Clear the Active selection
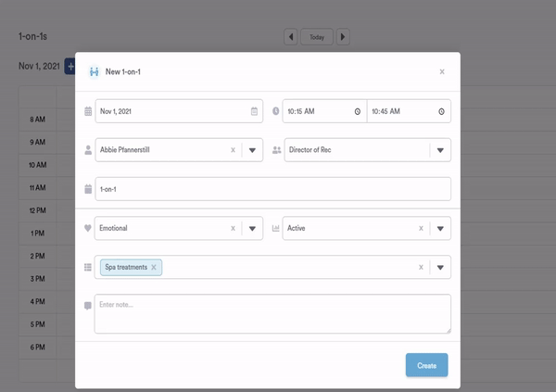Viewport: 556px width, 392px height. (421, 229)
